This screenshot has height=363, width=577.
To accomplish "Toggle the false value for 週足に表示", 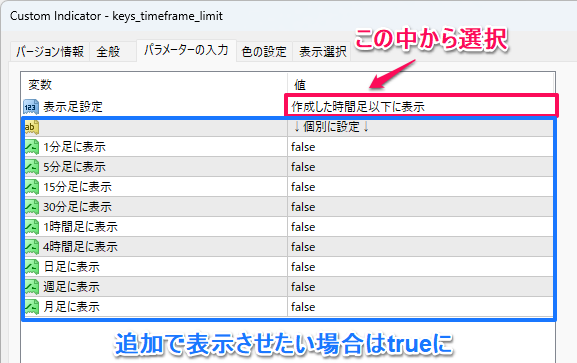I will point(420,286).
